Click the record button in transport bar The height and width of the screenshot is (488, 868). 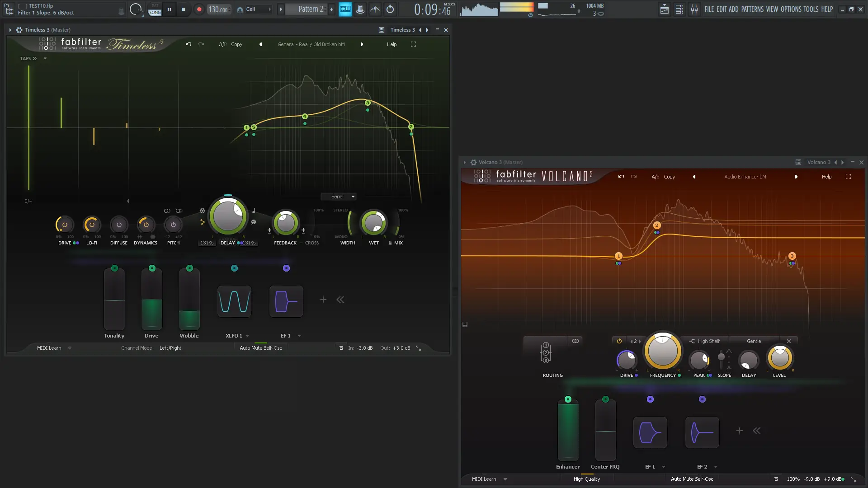199,9
